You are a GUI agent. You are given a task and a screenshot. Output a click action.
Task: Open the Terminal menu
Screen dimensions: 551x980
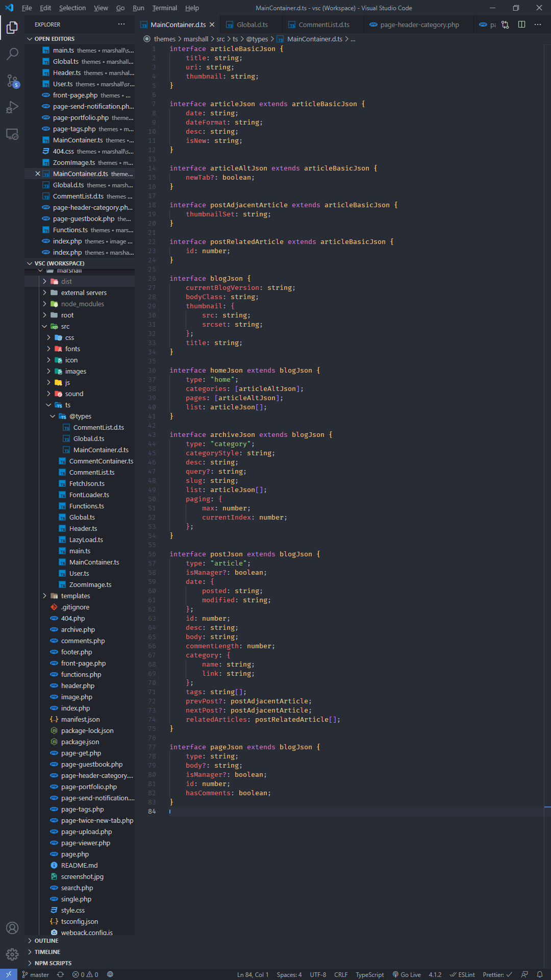click(x=164, y=8)
